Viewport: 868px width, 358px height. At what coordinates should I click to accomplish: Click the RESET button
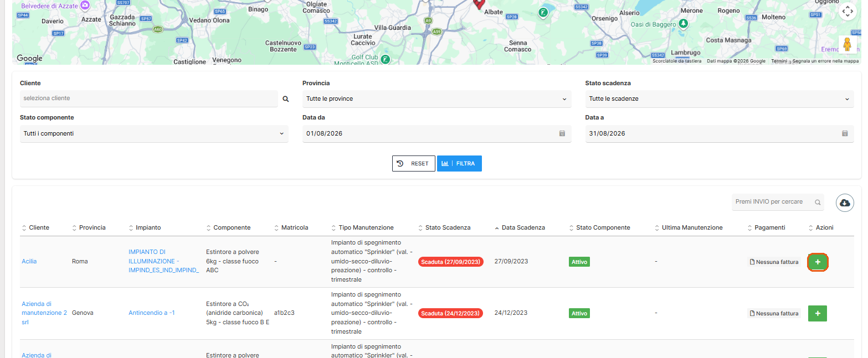[x=413, y=164]
